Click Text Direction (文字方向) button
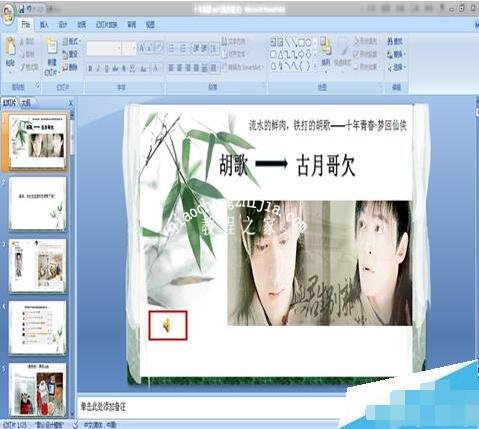 click(233, 41)
